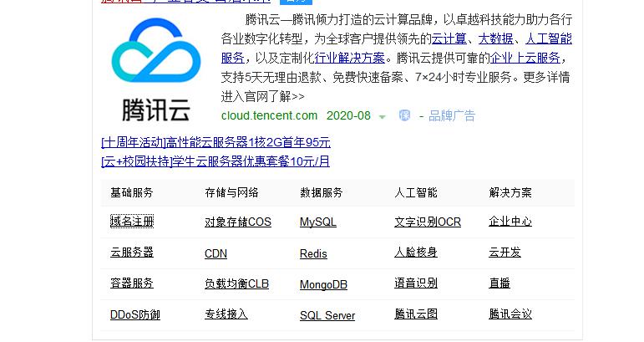This screenshot has width=644, height=342.
Task: Open the 文字识别OCR link
Action: (428, 222)
